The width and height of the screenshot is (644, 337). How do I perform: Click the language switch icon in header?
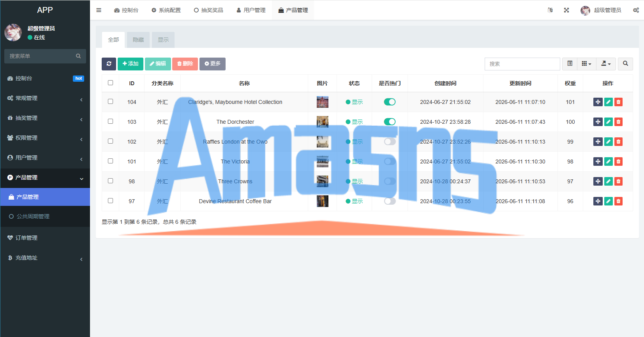coord(550,10)
